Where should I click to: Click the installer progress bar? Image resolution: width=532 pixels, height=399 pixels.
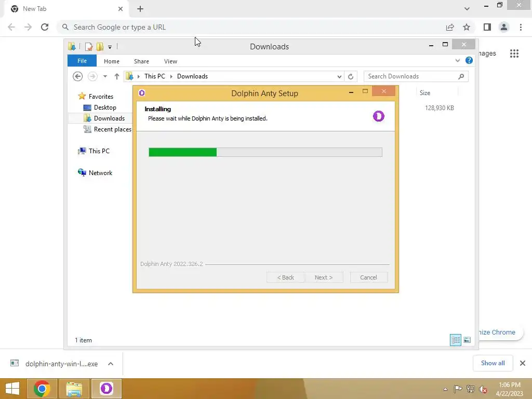pos(265,152)
